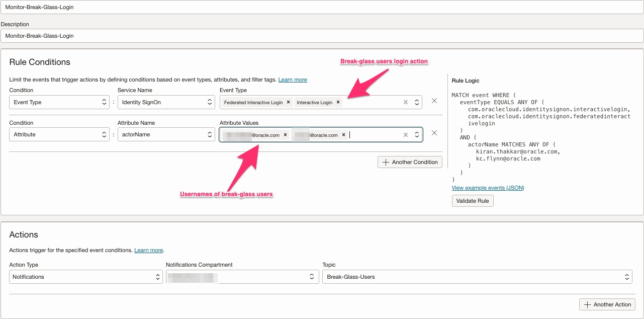The height and width of the screenshot is (319, 644).
Task: Remove the first oracle.com attribute value
Action: coord(285,135)
